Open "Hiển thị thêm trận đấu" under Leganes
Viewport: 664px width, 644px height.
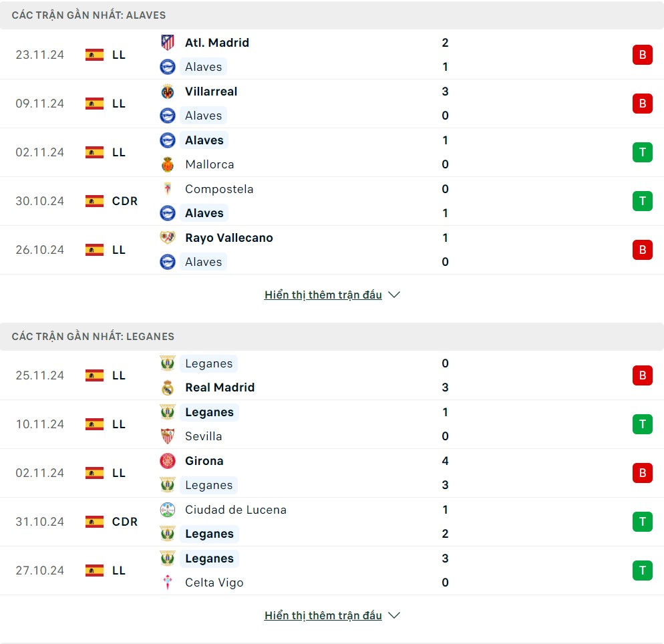323,615
